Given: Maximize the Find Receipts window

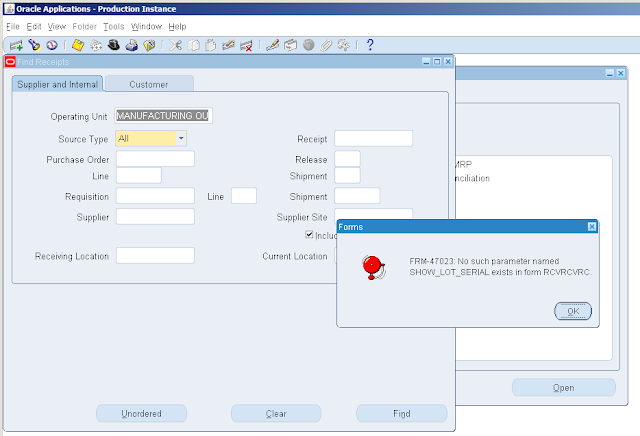Looking at the screenshot, I should [x=437, y=62].
